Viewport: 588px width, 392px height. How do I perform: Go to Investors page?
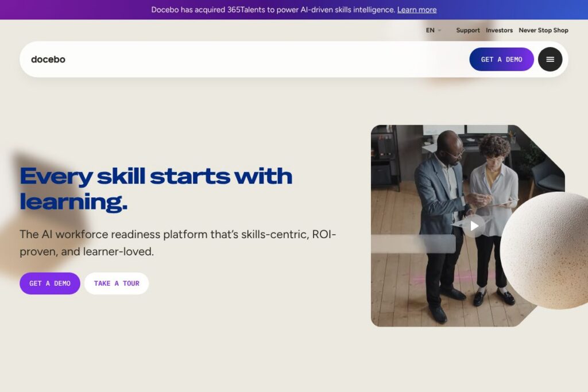click(499, 30)
